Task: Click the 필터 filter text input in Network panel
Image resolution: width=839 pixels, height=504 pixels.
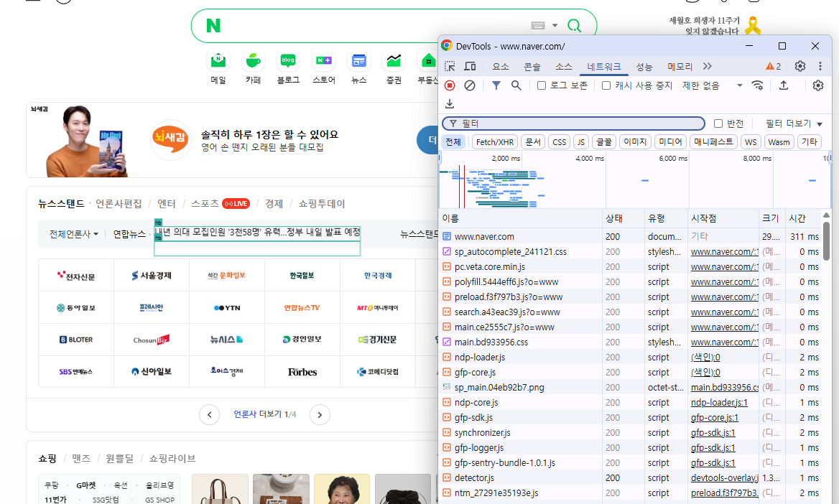Action: pyautogui.click(x=574, y=123)
